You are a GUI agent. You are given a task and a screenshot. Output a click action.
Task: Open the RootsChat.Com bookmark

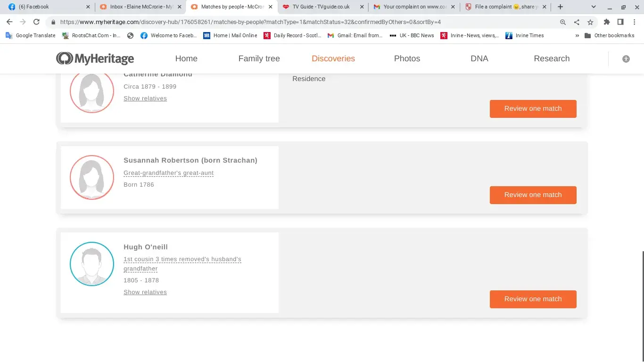point(91,35)
